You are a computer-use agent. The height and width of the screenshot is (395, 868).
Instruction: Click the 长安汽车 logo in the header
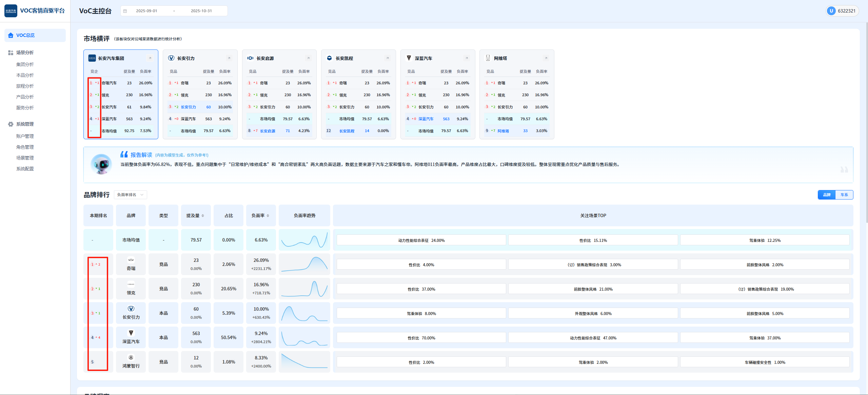[11, 11]
